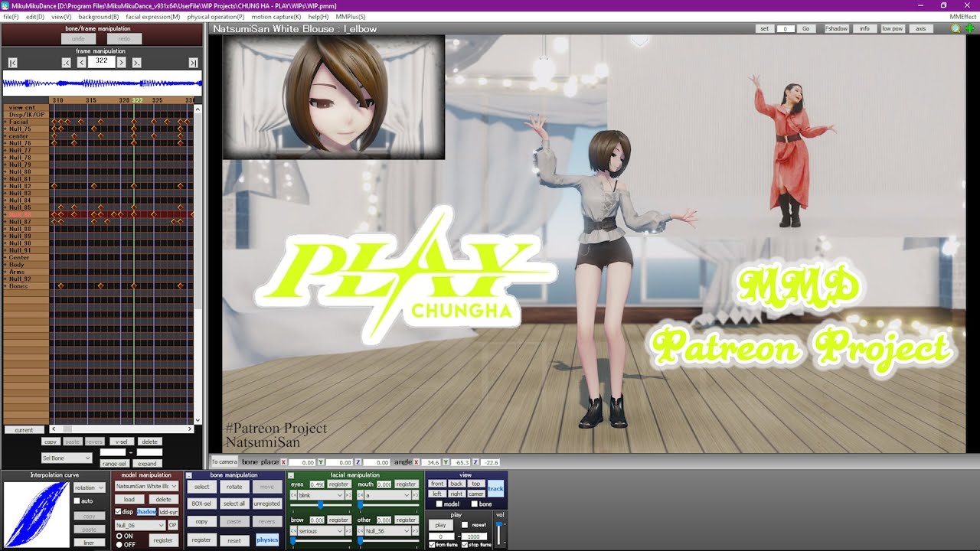This screenshot has height=551, width=980.
Task: Collapse the facial manipulation panel minus icon
Action: click(291, 475)
